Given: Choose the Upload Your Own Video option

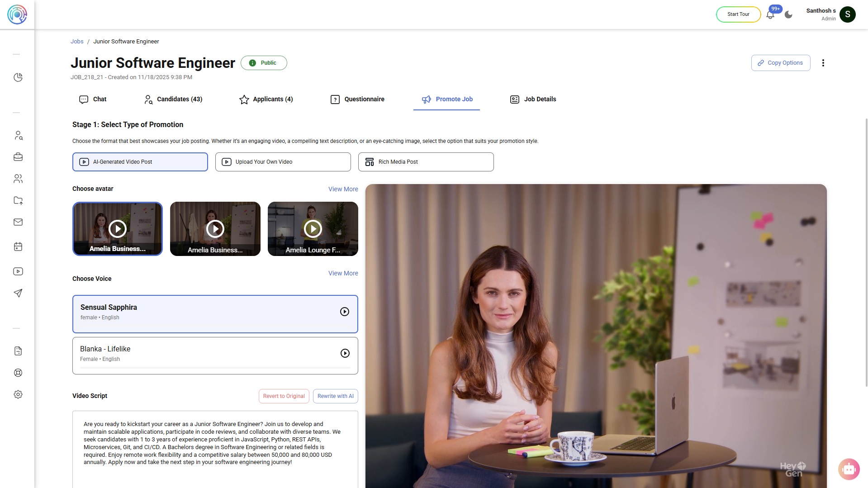Looking at the screenshot, I should point(283,162).
